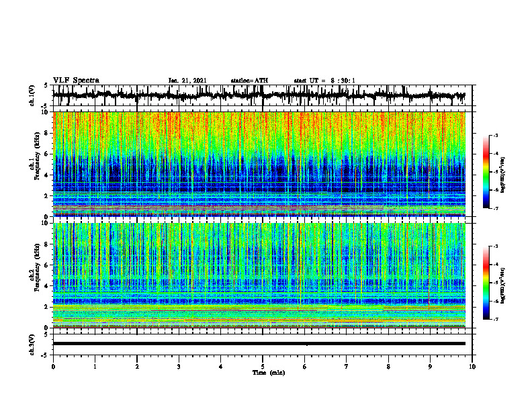532x411 pixels.
Task: Click the time axis tick label "7"
Action: [347, 367]
